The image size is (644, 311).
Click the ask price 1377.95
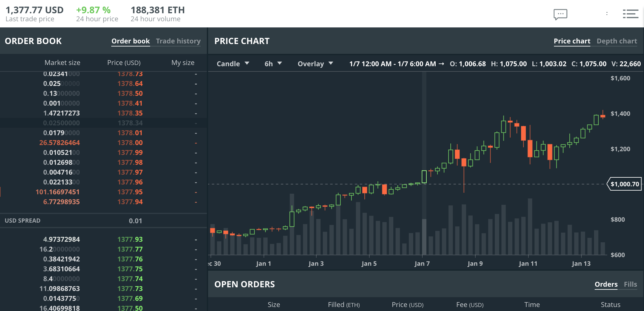(130, 192)
